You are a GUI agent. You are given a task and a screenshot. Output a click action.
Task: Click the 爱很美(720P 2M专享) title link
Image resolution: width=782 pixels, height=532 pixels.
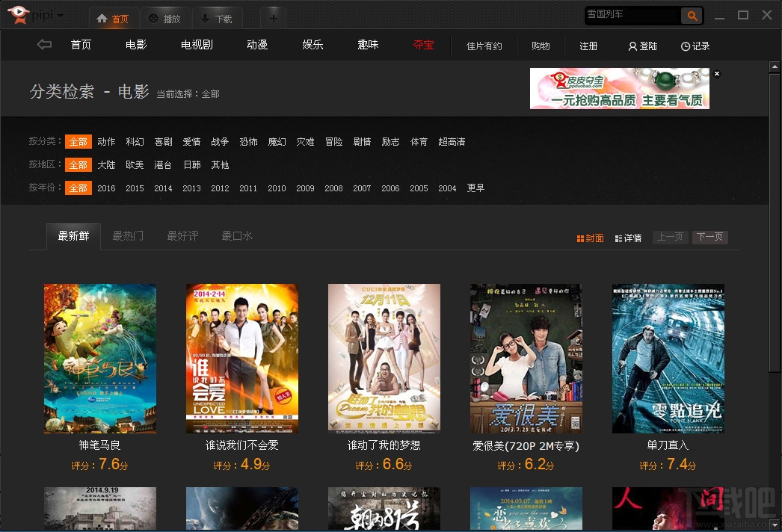click(526, 446)
